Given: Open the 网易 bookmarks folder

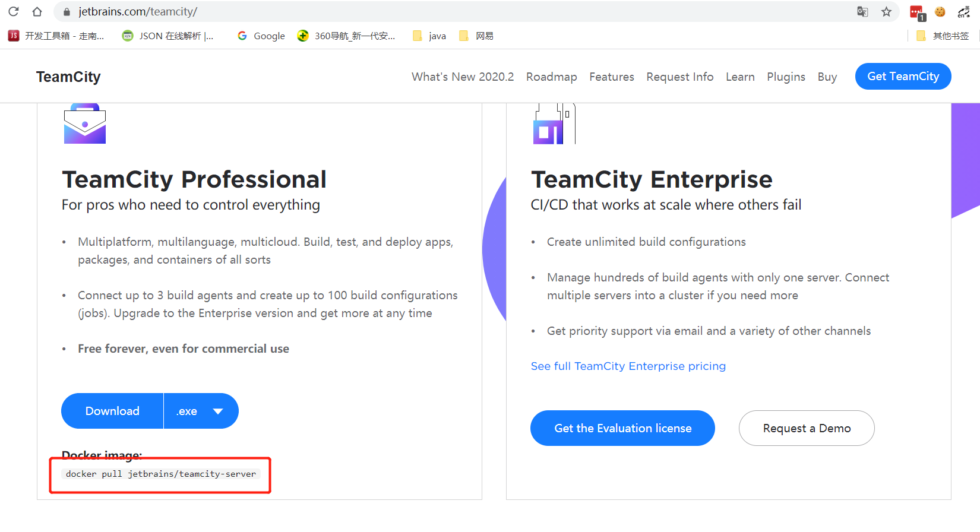Looking at the screenshot, I should tap(476, 36).
